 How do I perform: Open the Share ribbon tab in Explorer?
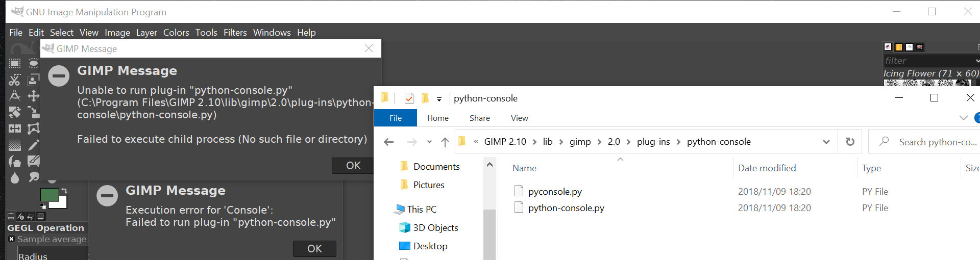click(x=480, y=118)
